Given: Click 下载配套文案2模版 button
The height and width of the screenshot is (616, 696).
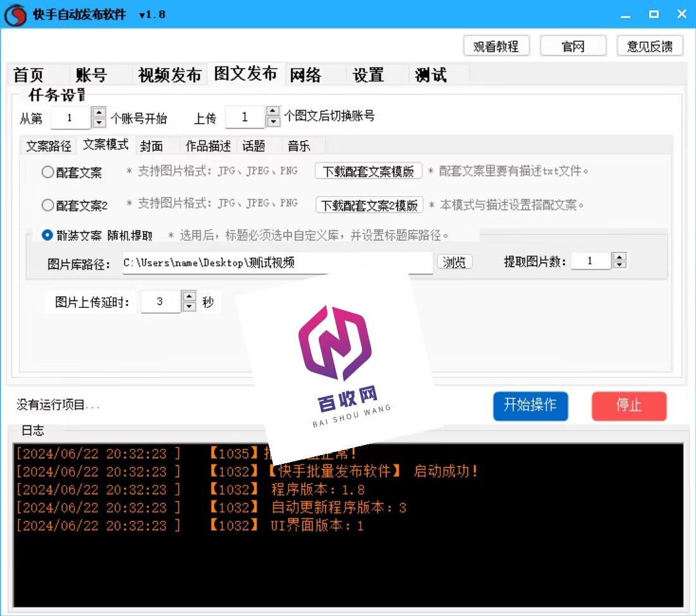Looking at the screenshot, I should pyautogui.click(x=369, y=205).
